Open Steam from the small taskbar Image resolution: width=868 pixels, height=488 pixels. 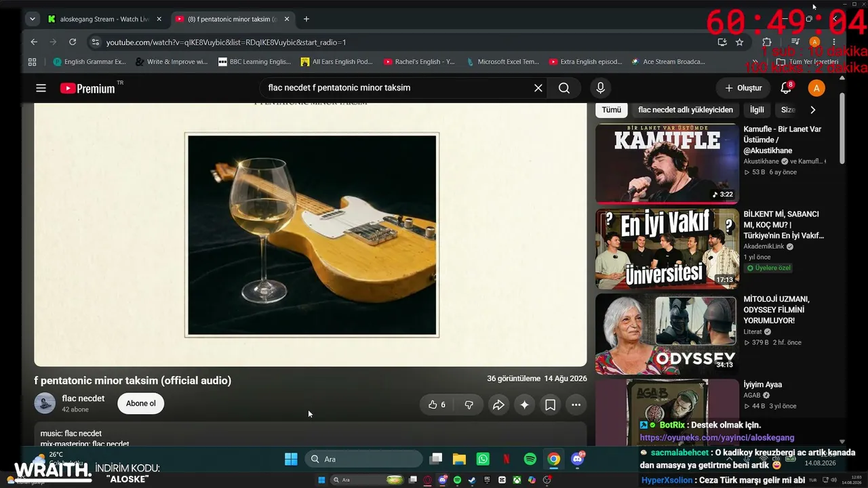tap(472, 480)
